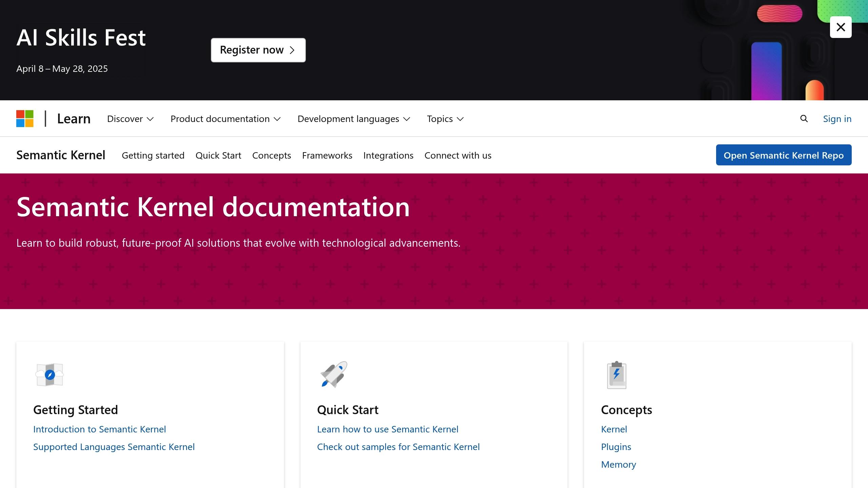Open the Concepts nav item
868x488 pixels.
[272, 155]
